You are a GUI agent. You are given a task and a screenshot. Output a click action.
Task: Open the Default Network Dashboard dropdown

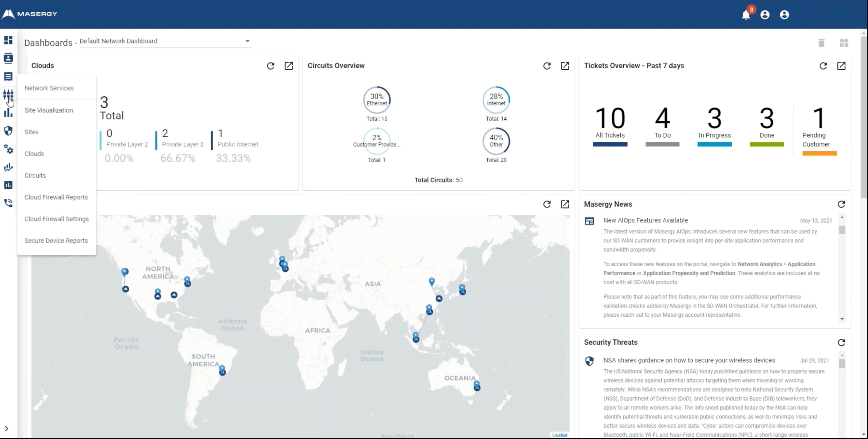tap(165, 41)
